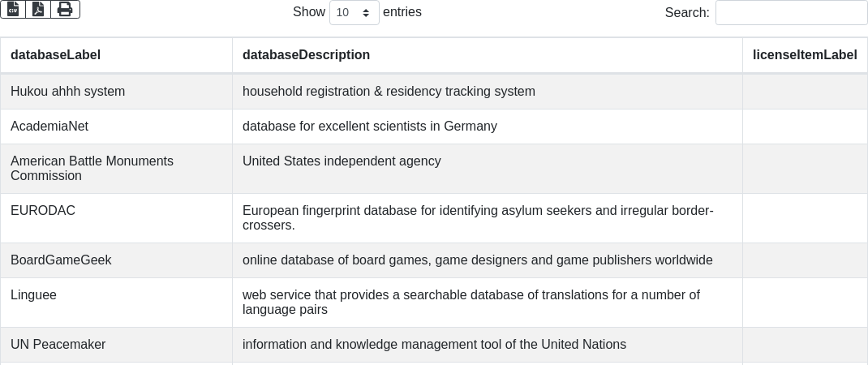Select the Linguee row label
Viewport: 868px width, 365px height.
pos(33,294)
